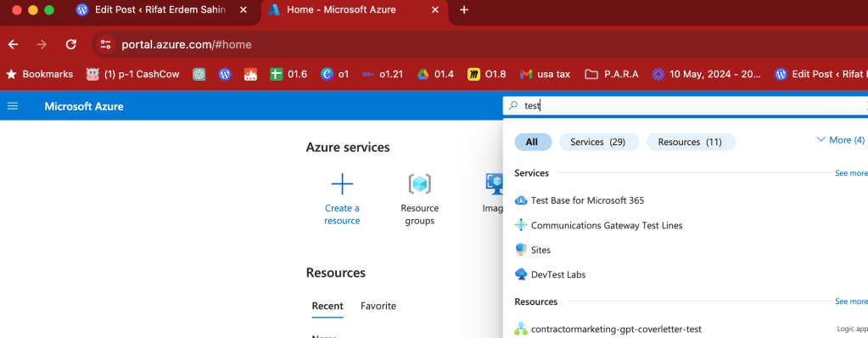The height and width of the screenshot is (338, 868).
Task: Click the magnifier icon in Azure search box
Action: pos(513,106)
